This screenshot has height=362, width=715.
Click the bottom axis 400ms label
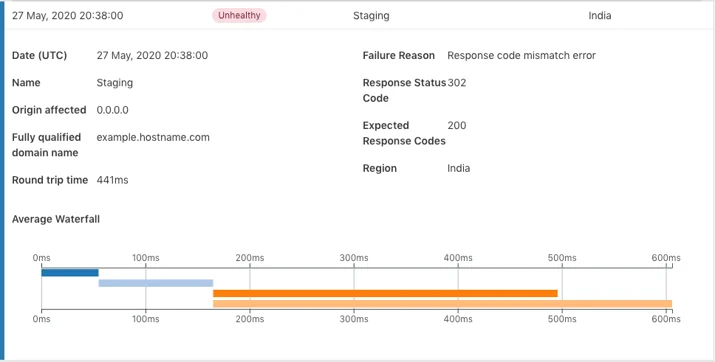click(x=458, y=319)
